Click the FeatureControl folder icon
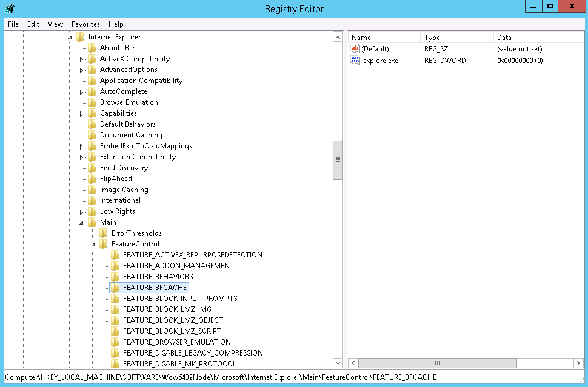 coord(104,243)
